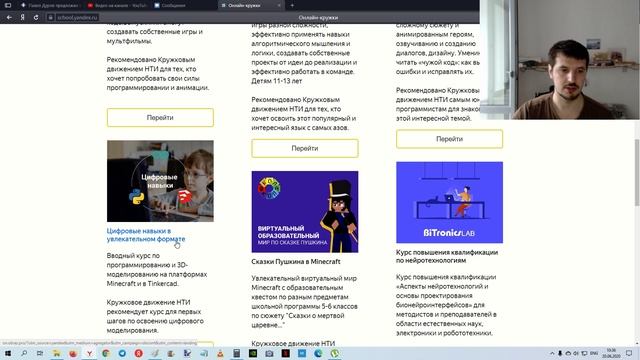The image size is (640, 360).
Task: Close the Онлайн кружки tab
Action: (x=279, y=5)
